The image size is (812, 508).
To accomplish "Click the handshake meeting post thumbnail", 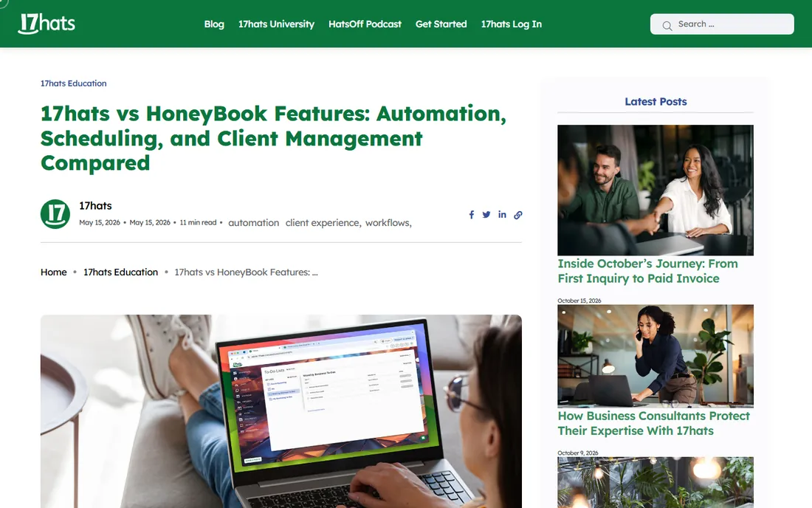I will pos(656,190).
